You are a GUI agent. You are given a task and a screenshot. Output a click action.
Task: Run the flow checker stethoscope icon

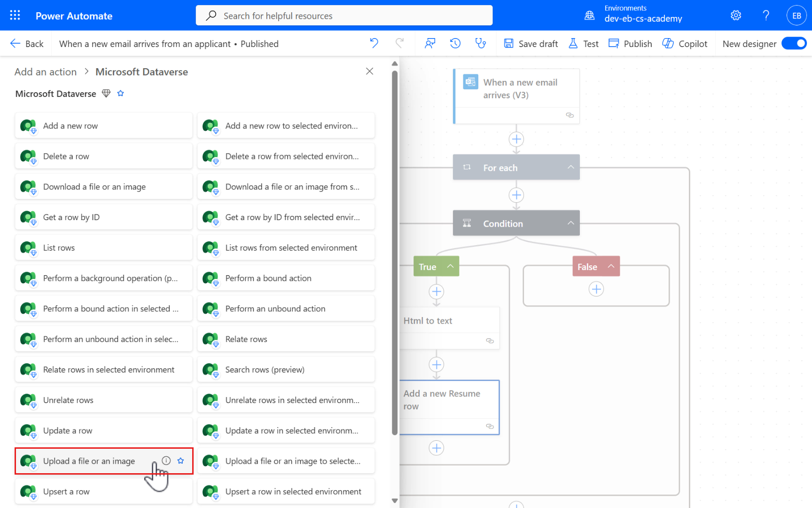click(480, 43)
